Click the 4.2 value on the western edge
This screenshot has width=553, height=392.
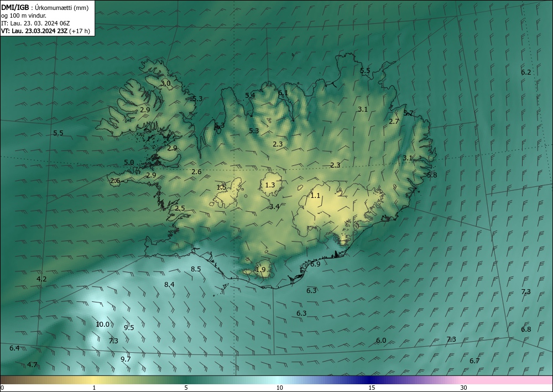41,279
